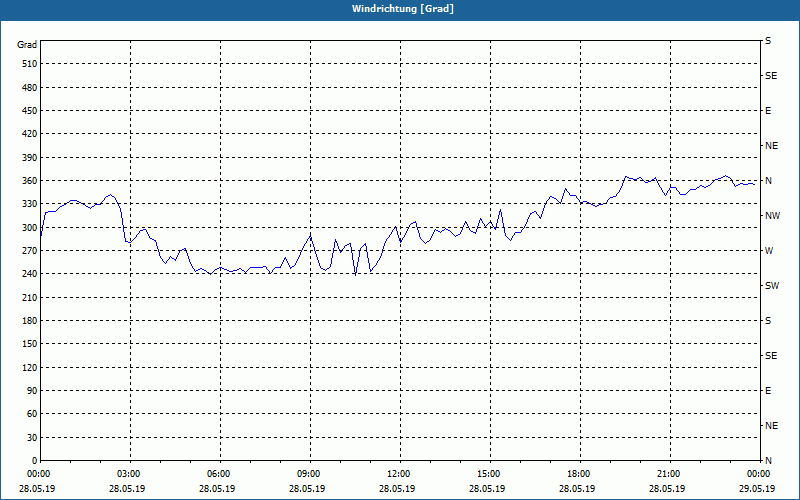Click the 'Windrichtung [Grad]' chart title

point(403,9)
